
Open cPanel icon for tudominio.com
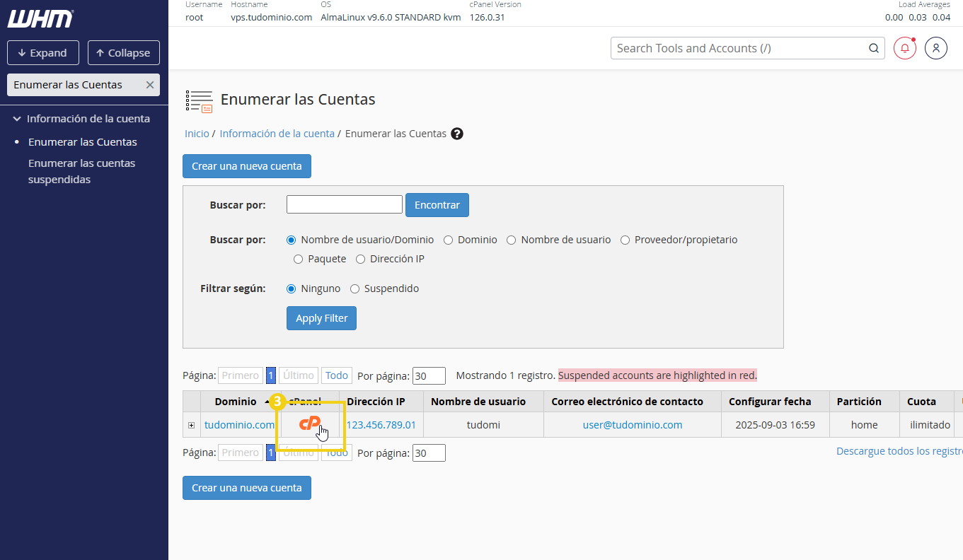coord(309,424)
